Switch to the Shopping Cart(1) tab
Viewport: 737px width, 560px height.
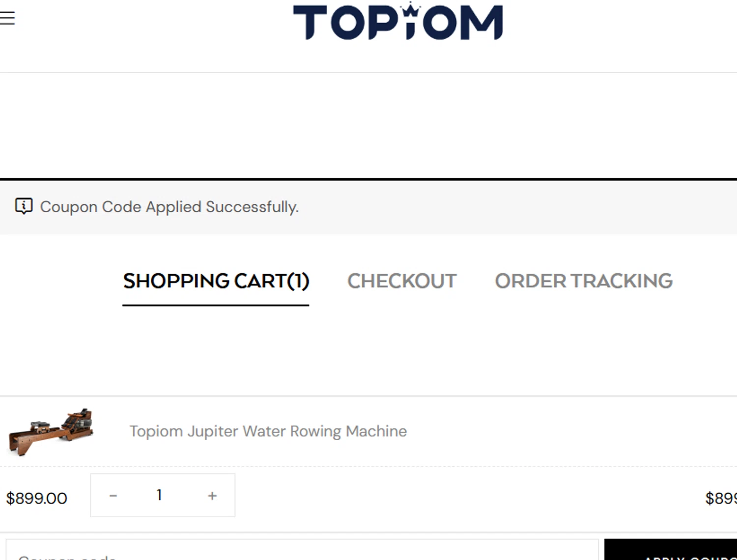point(216,281)
